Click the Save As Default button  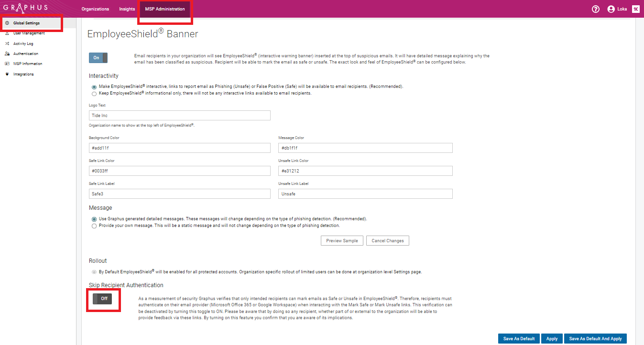click(x=519, y=339)
